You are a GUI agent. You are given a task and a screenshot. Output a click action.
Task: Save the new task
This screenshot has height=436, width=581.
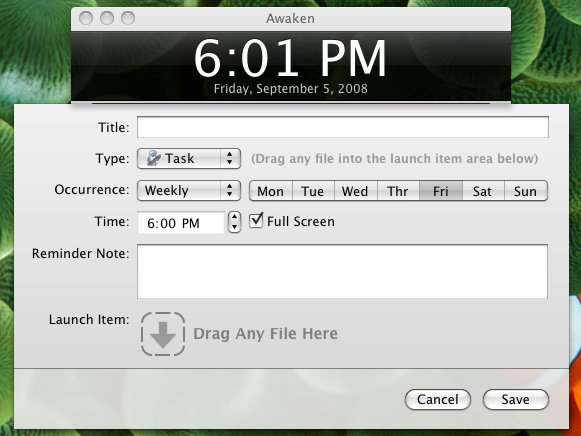point(515,399)
